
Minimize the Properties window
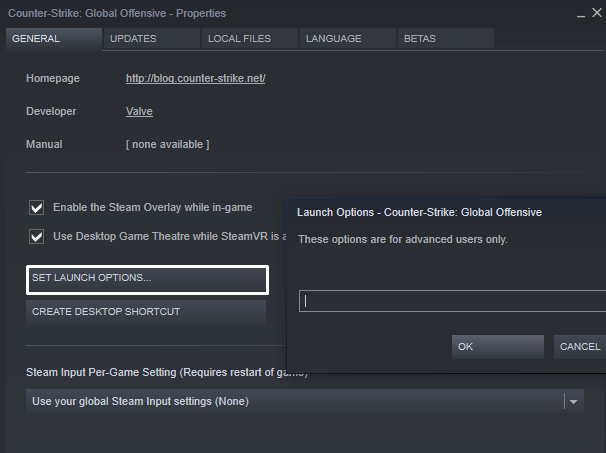click(580, 14)
